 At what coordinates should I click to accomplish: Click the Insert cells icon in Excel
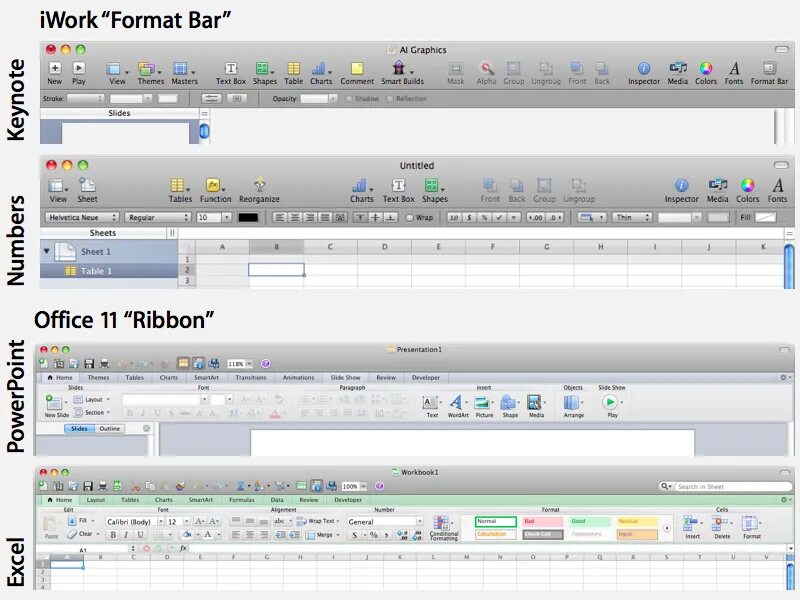[690, 523]
